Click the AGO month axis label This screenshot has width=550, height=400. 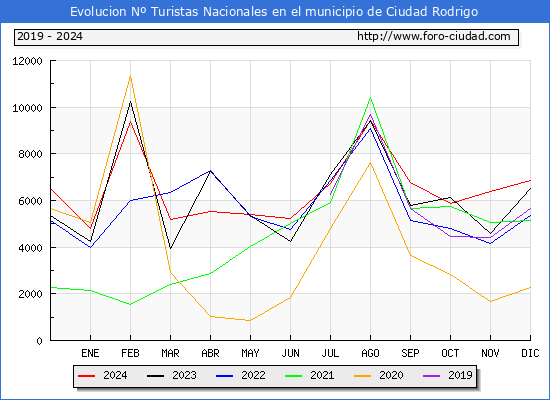tap(370, 353)
